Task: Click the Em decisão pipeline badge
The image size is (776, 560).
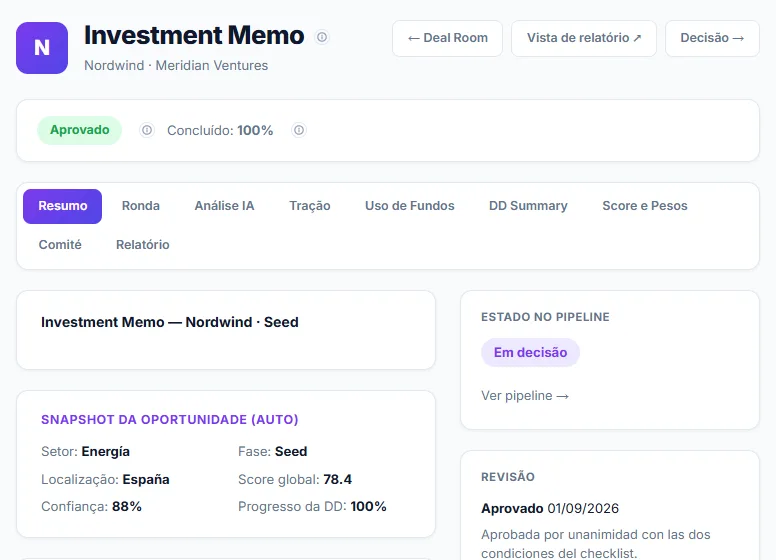Action: click(530, 353)
